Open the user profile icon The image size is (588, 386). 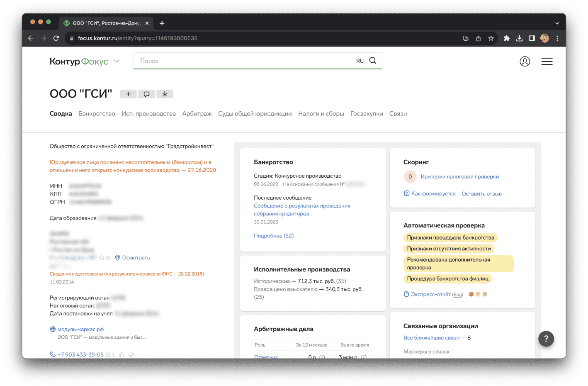525,61
